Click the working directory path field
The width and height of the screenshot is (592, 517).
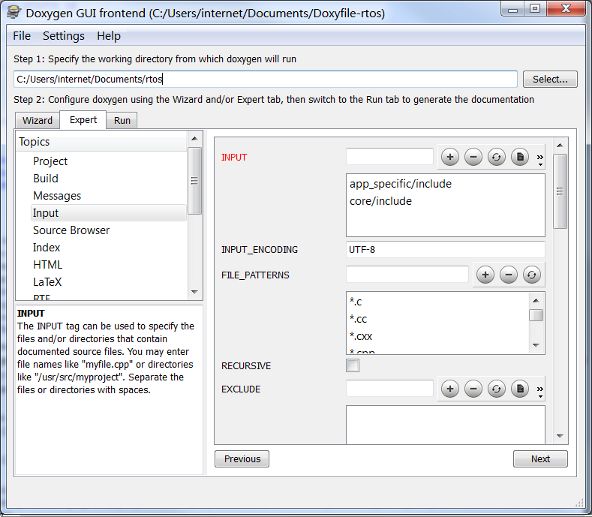pyautogui.click(x=265, y=79)
